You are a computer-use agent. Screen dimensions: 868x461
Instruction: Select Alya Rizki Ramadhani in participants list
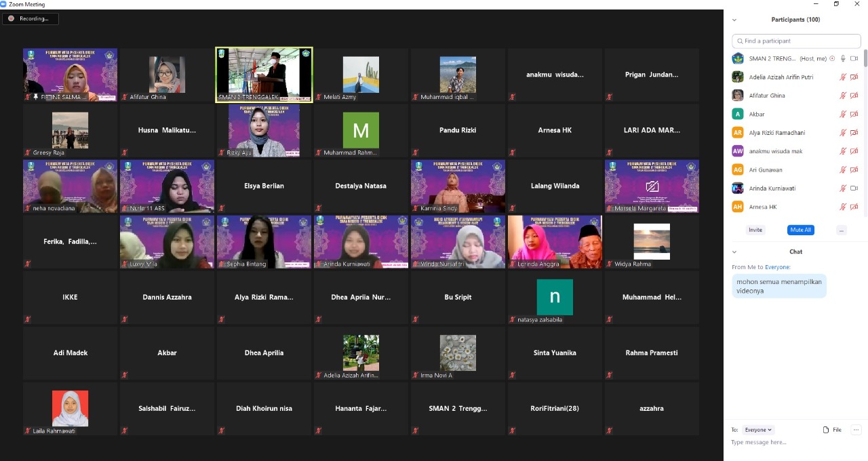777,133
